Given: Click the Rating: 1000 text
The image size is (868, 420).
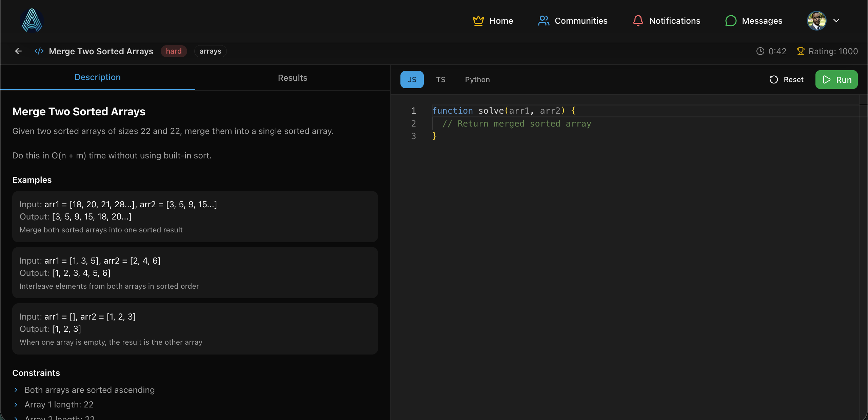Looking at the screenshot, I should [x=833, y=51].
